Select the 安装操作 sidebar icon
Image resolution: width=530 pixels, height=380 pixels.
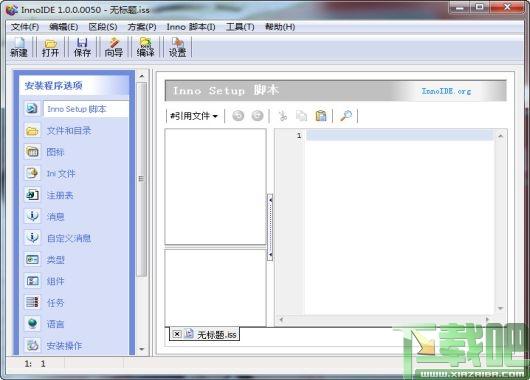[32, 346]
